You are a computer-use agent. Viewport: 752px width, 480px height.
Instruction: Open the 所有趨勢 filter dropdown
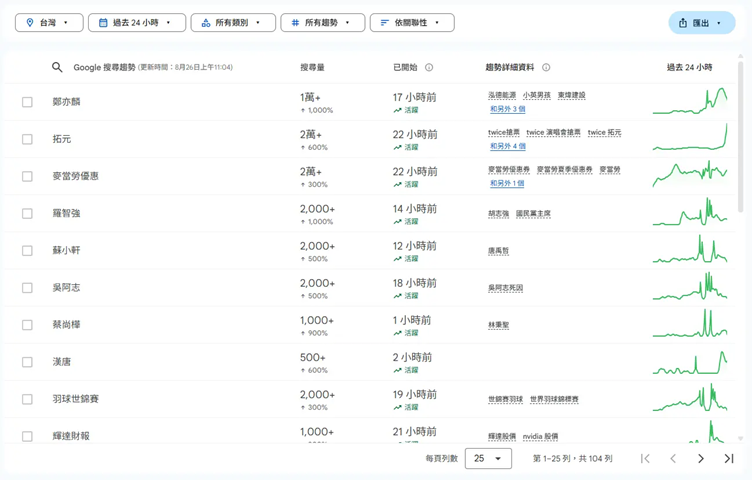pyautogui.click(x=323, y=23)
